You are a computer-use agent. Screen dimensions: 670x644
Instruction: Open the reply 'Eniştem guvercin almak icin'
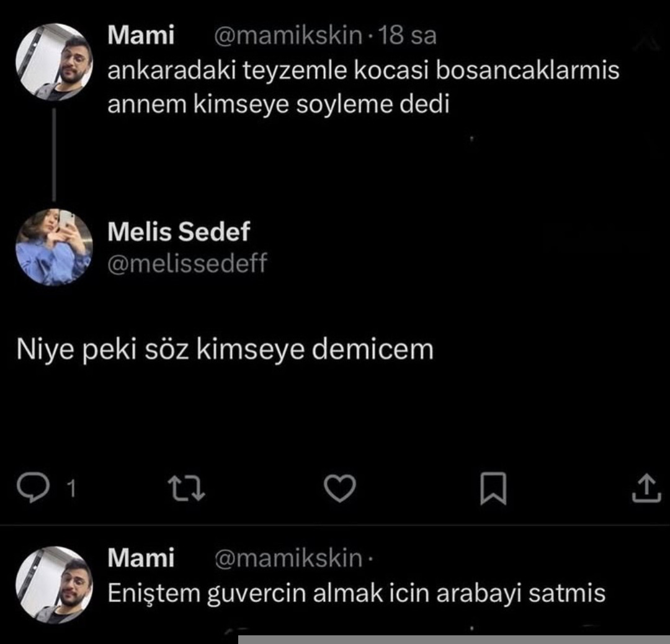coord(357,593)
